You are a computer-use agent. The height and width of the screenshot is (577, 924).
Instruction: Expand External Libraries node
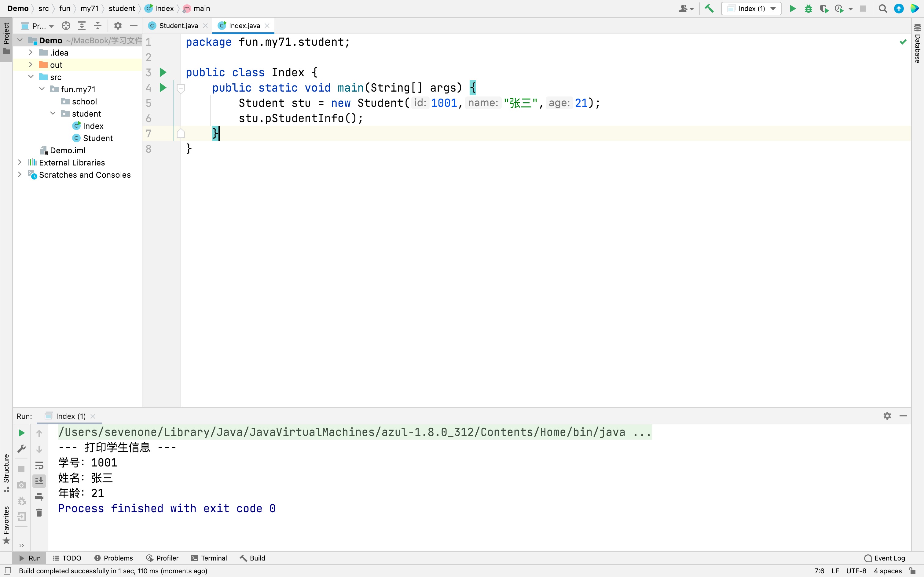click(x=20, y=162)
